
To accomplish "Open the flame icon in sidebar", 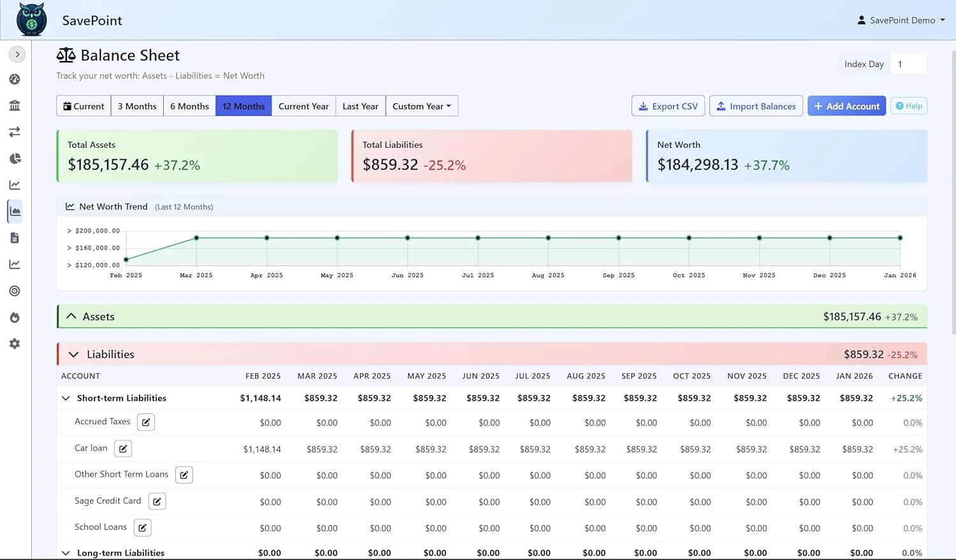I will pos(15,317).
